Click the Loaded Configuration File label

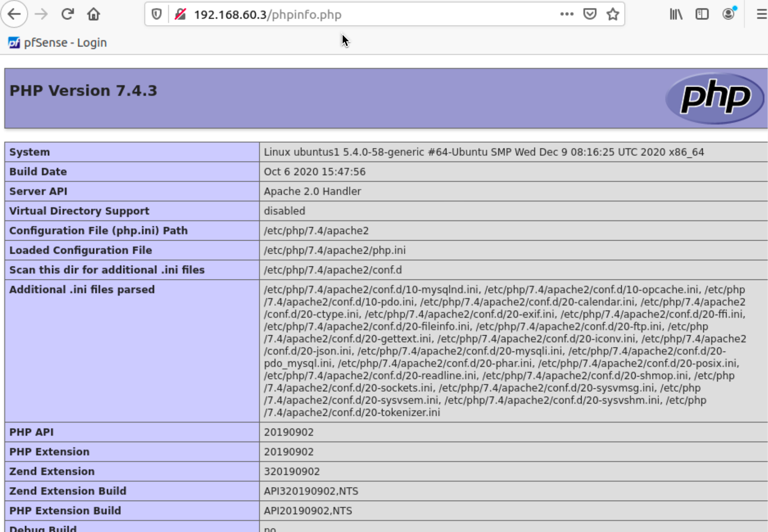pyautogui.click(x=80, y=250)
